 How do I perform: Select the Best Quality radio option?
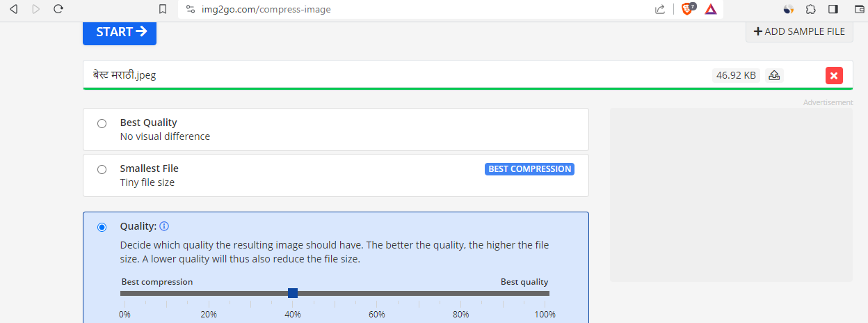102,123
